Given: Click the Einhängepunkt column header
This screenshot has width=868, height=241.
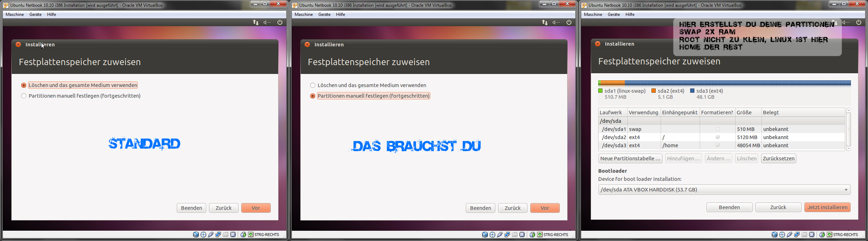Looking at the screenshot, I should coord(680,113).
